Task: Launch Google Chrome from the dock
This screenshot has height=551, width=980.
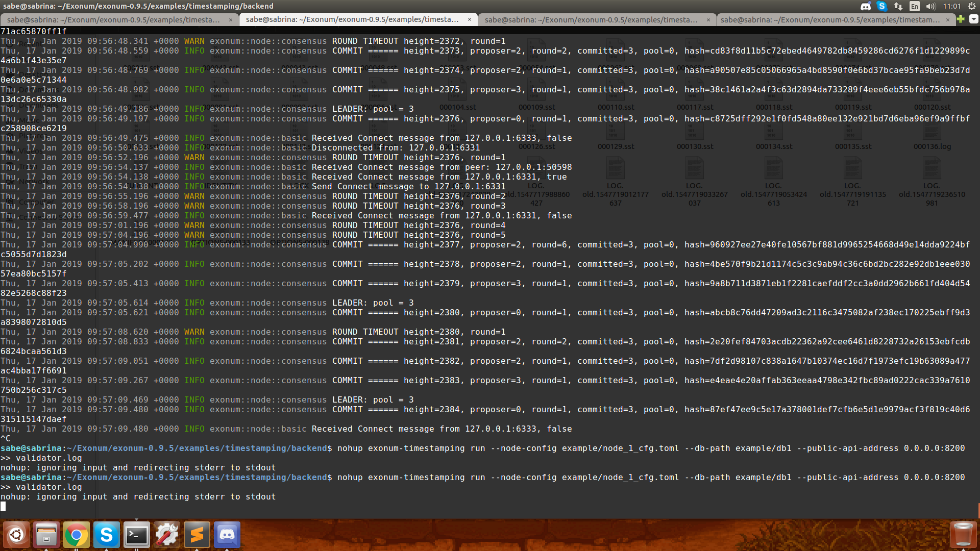Action: [76, 534]
